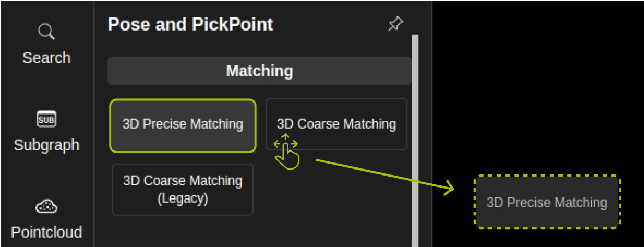Select the Pointcloud cloud icon
This screenshot has height=247, width=644.
coord(46,206)
